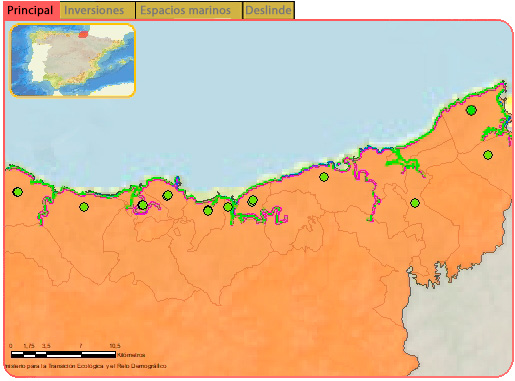The height and width of the screenshot is (381, 515).
Task: Click the red highlighted region in minimap
Action: click(83, 34)
